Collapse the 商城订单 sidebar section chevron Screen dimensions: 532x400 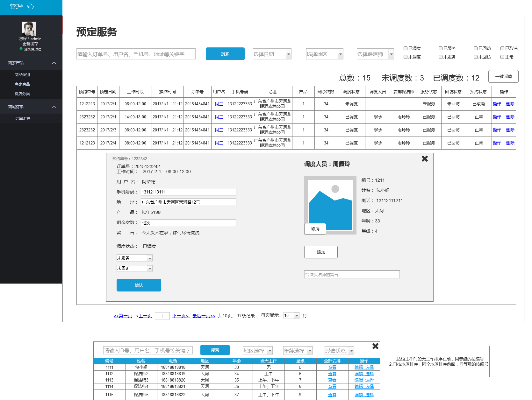pyautogui.click(x=54, y=107)
